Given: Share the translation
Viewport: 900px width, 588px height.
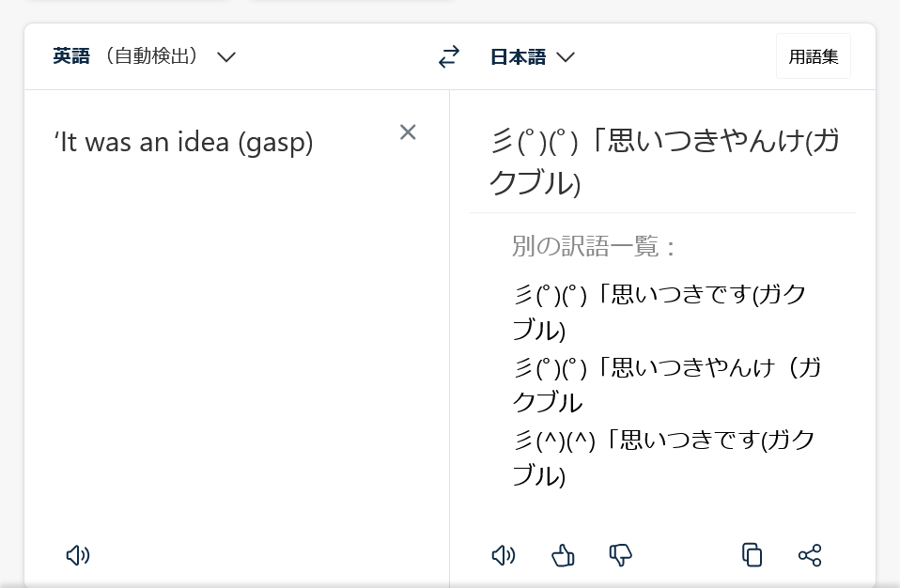Looking at the screenshot, I should click(810, 555).
